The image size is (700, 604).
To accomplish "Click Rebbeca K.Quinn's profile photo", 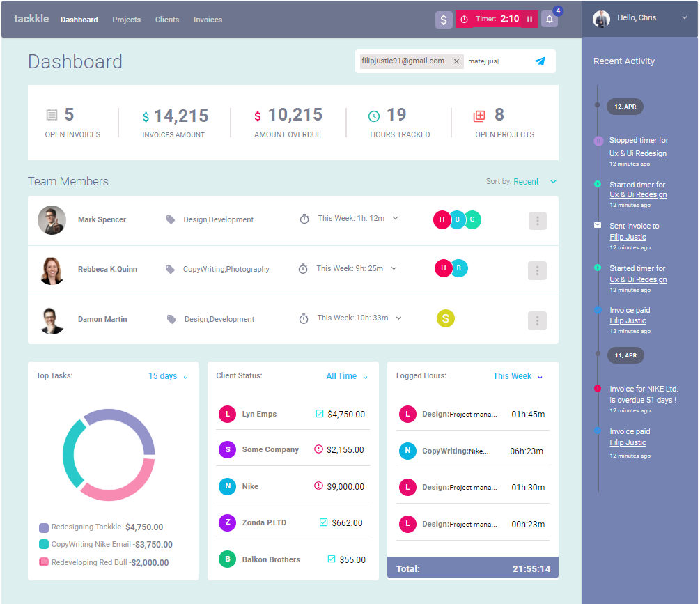I will (52, 270).
